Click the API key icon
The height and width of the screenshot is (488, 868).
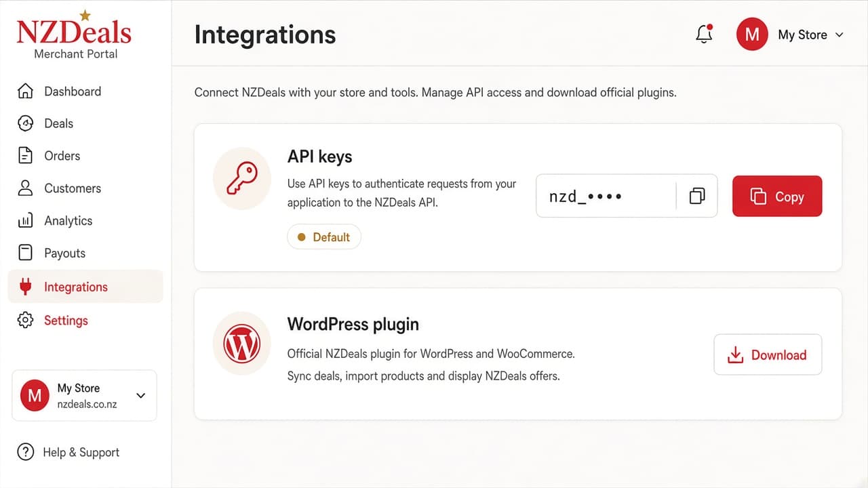[242, 179]
